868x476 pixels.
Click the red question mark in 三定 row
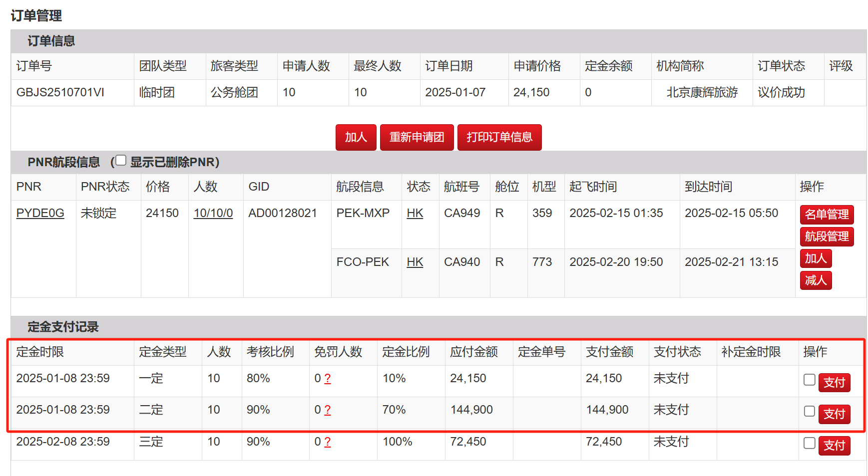click(328, 442)
